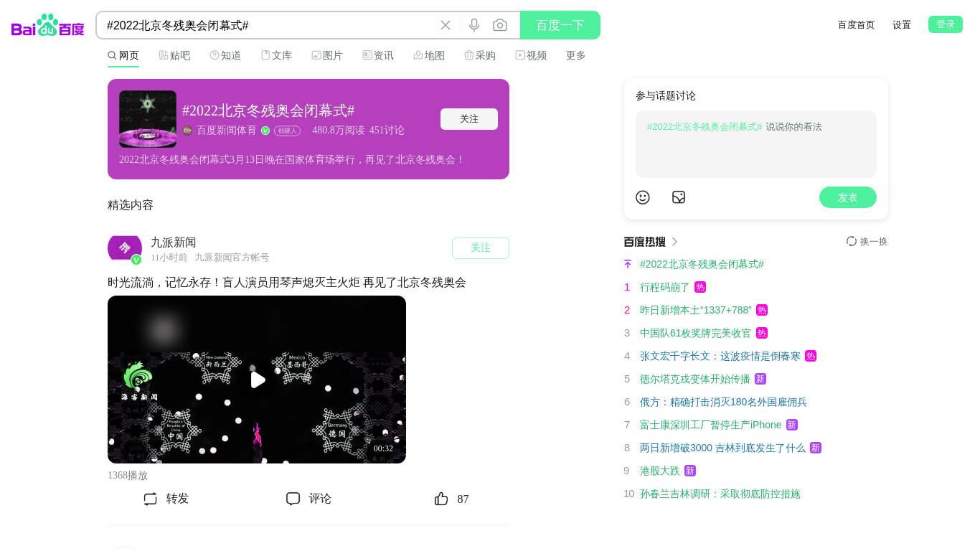Refresh hot list with 换一换
Screen dimensions: 980x551
(867, 242)
